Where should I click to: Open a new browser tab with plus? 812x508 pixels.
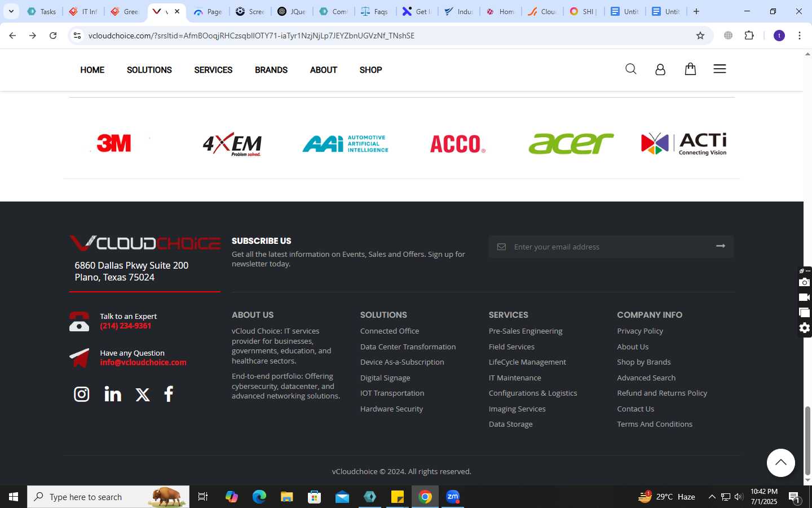pyautogui.click(x=696, y=11)
